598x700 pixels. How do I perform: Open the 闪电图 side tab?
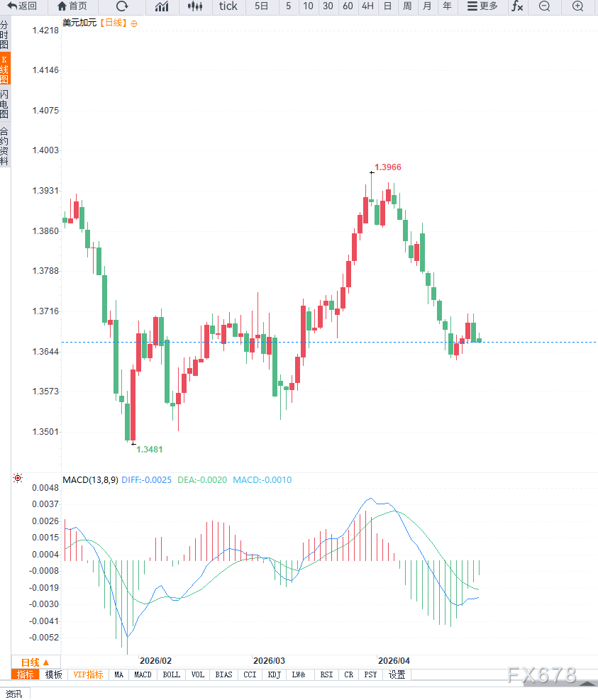click(5, 104)
